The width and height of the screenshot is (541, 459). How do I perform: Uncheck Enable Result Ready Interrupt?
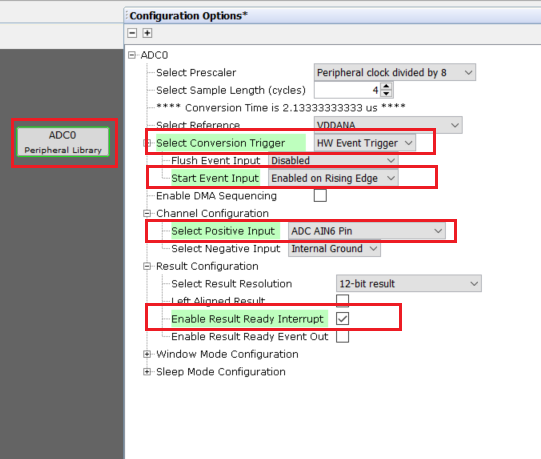(342, 319)
